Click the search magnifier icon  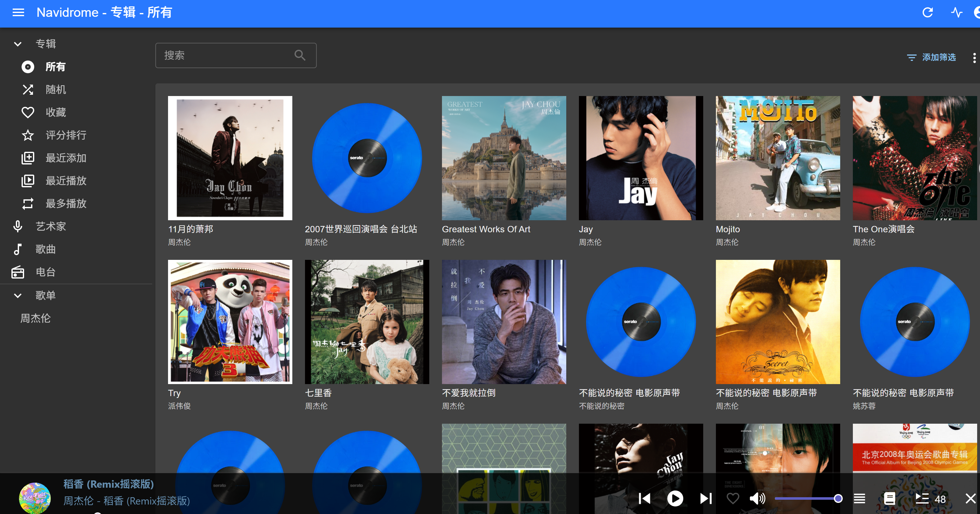tap(300, 55)
